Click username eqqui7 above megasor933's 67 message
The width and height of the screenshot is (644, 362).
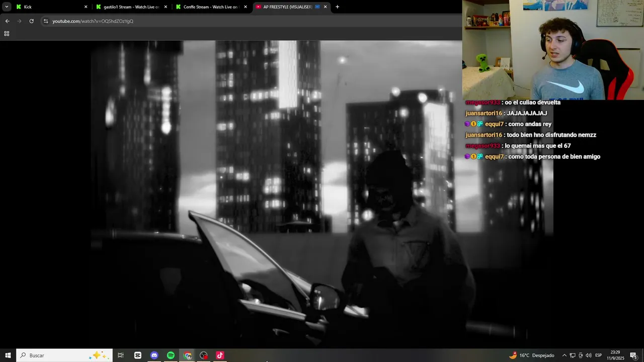(x=494, y=124)
